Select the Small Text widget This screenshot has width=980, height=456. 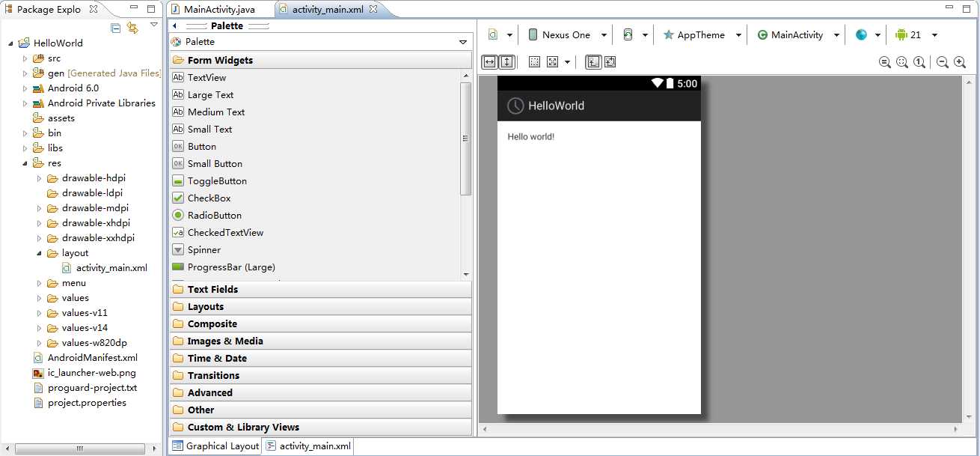[x=209, y=129]
